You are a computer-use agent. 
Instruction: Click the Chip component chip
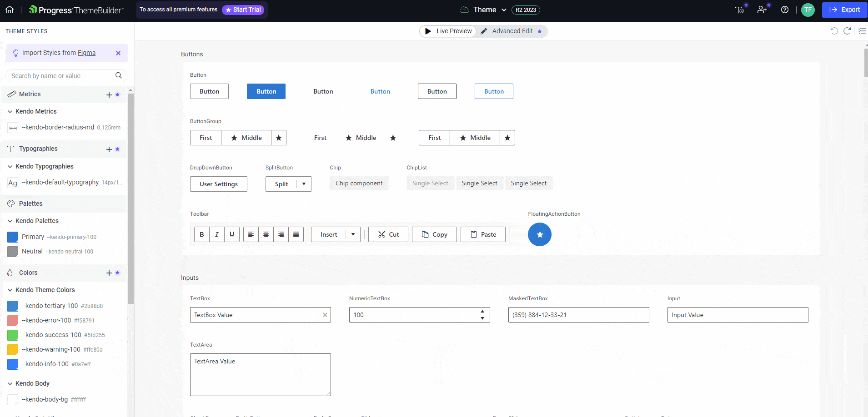359,183
